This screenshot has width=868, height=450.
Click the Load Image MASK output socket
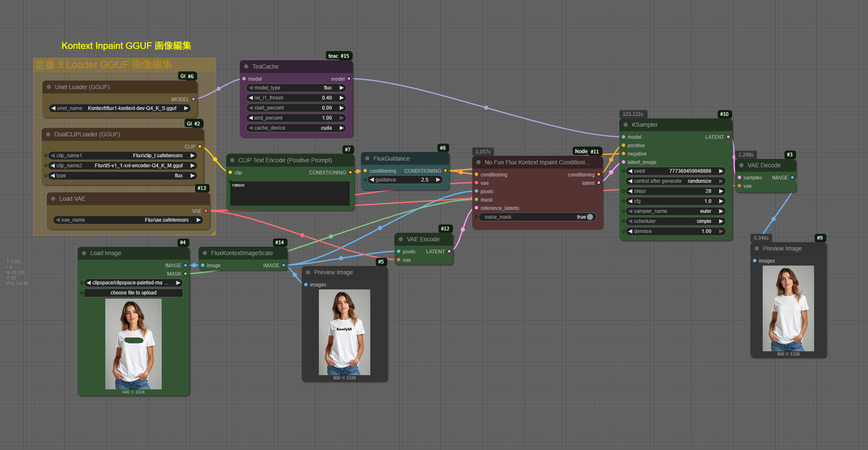coord(186,274)
